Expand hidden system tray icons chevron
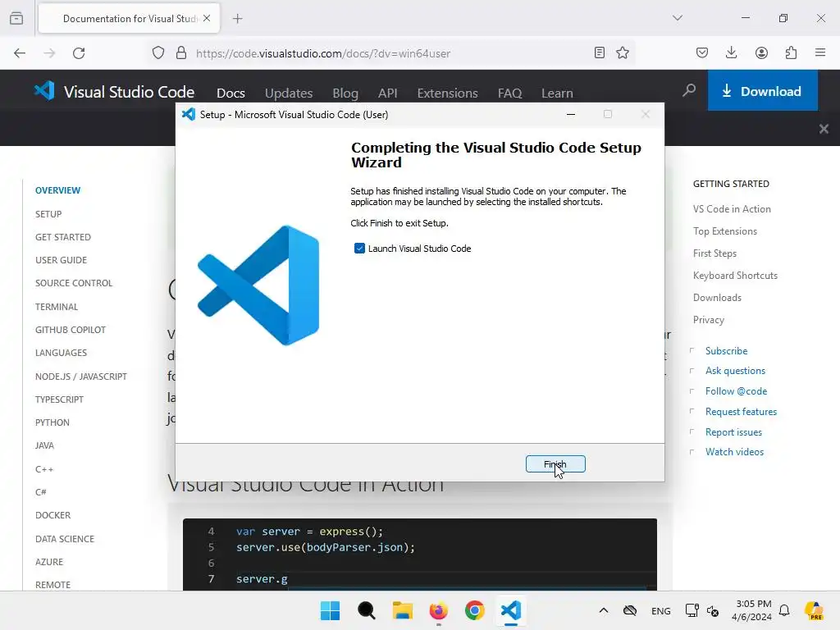 604,610
